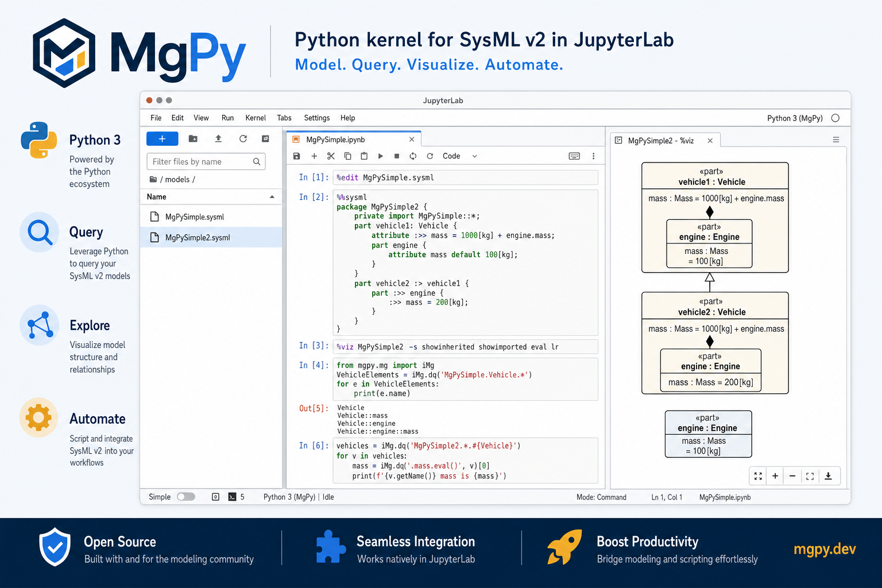
Task: Click the %edit MgPySimple.sysml cell
Action: pyautogui.click(x=466, y=177)
